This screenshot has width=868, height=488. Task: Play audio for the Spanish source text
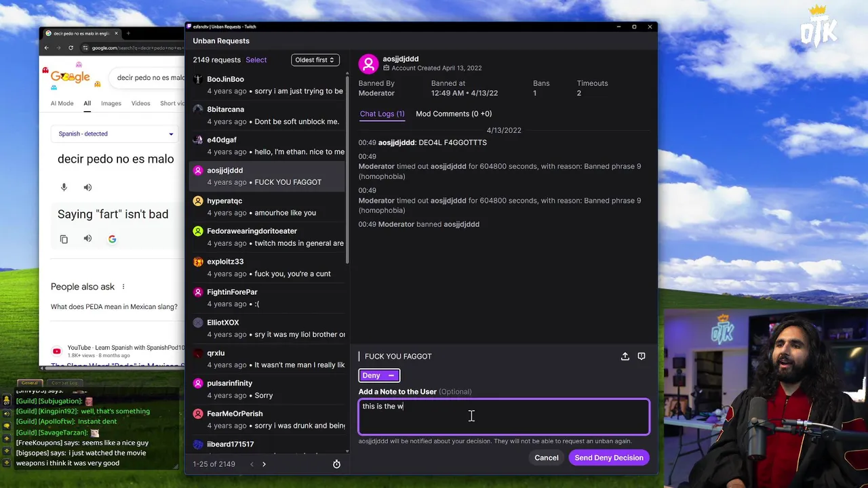(87, 187)
